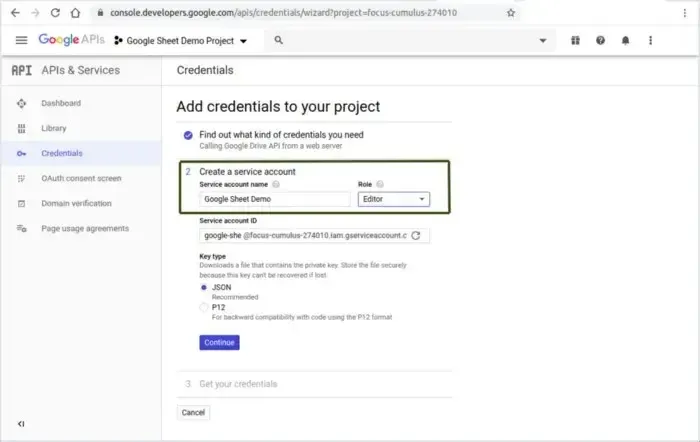This screenshot has height=442, width=700.
Task: Open the console settings kebab menu
Action: (650, 41)
